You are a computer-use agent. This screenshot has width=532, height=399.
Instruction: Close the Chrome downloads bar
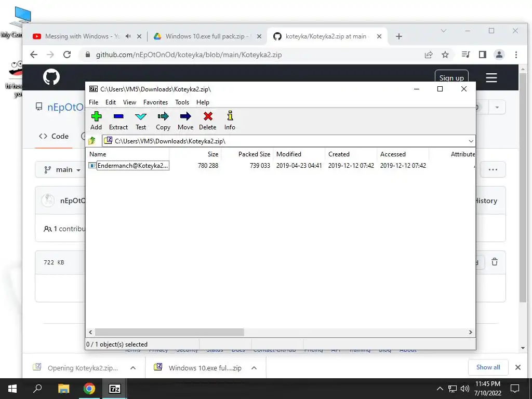click(518, 367)
